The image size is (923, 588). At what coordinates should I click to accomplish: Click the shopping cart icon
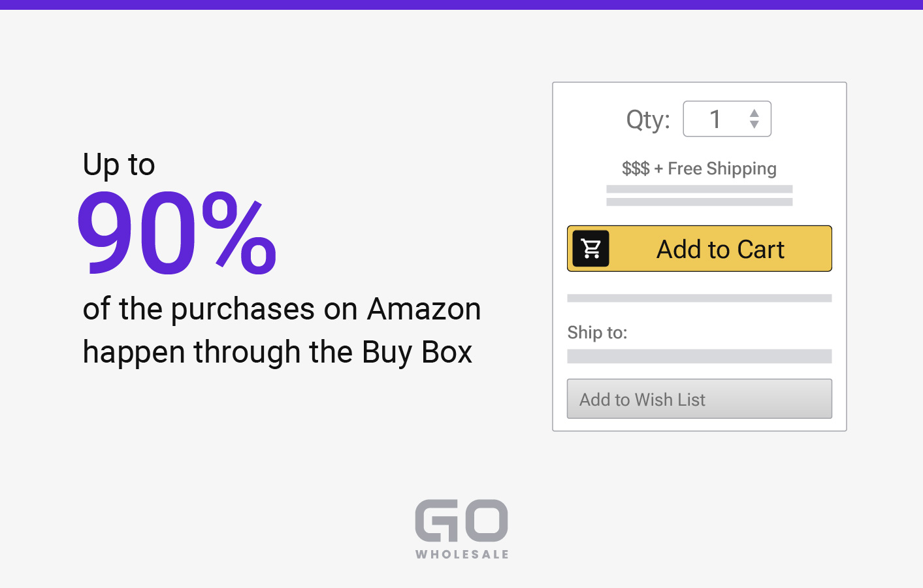point(591,248)
